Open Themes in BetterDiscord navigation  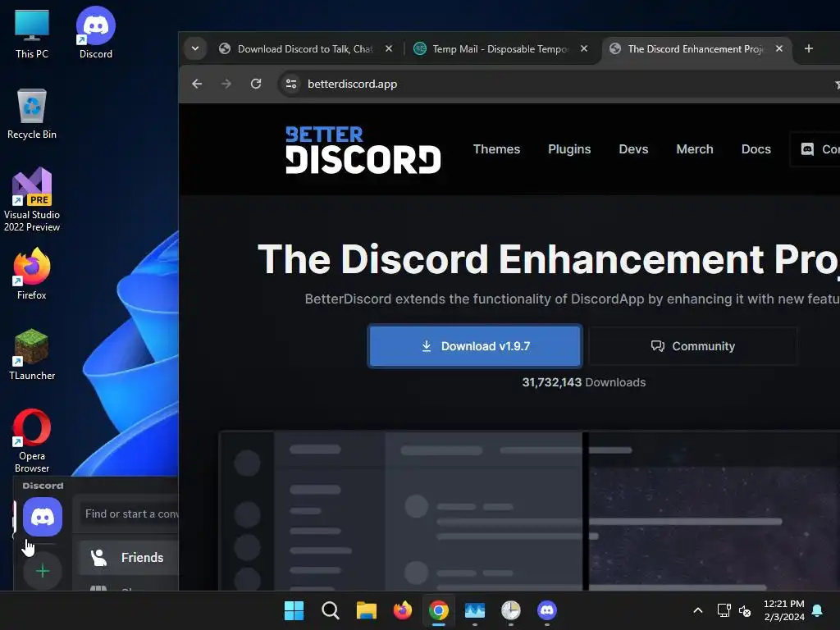tap(496, 149)
